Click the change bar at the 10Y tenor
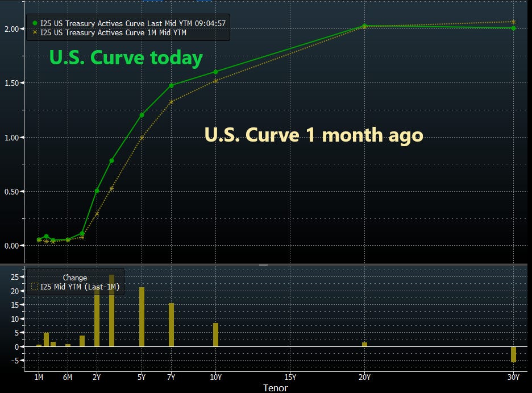The width and height of the screenshot is (532, 393). pos(216,334)
